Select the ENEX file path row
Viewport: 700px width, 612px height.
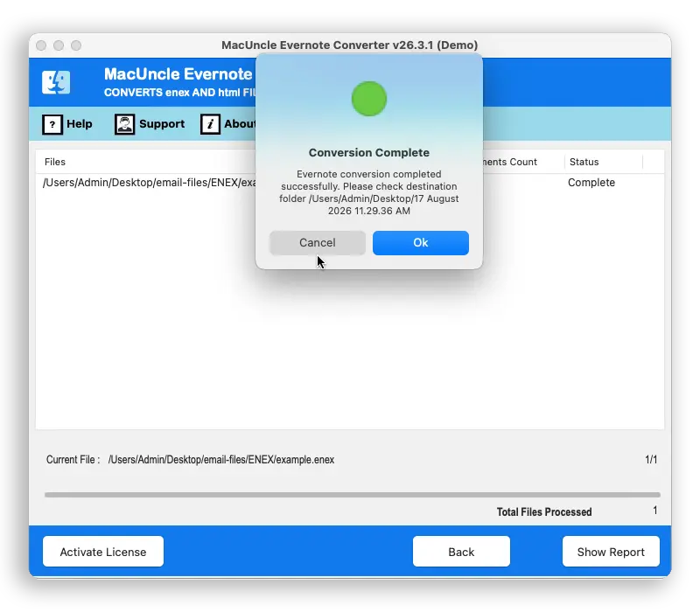tap(150, 183)
